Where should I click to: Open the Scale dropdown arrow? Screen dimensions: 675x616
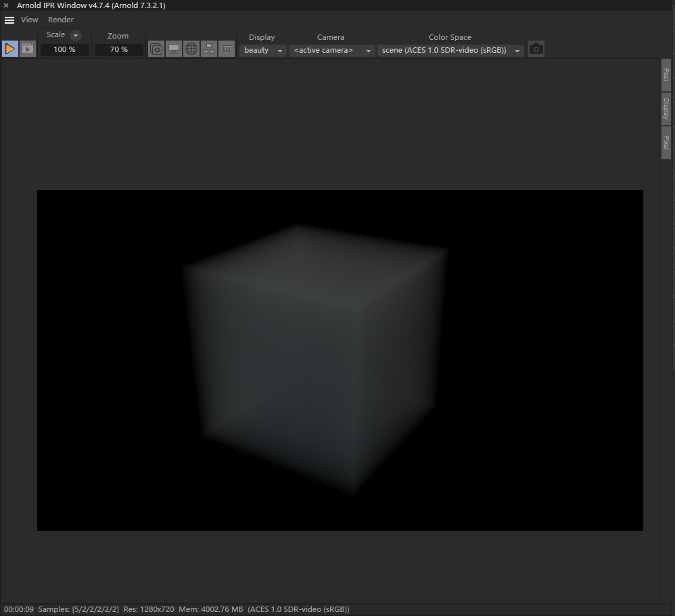[74, 35]
